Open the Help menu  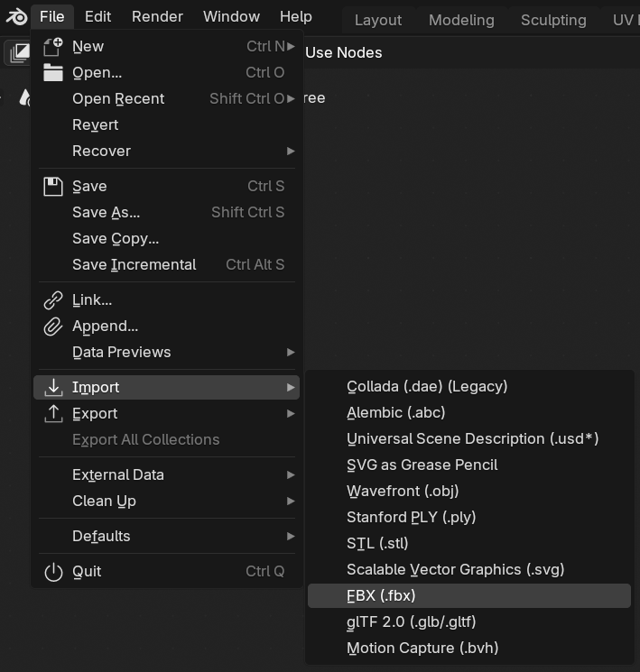pos(295,17)
